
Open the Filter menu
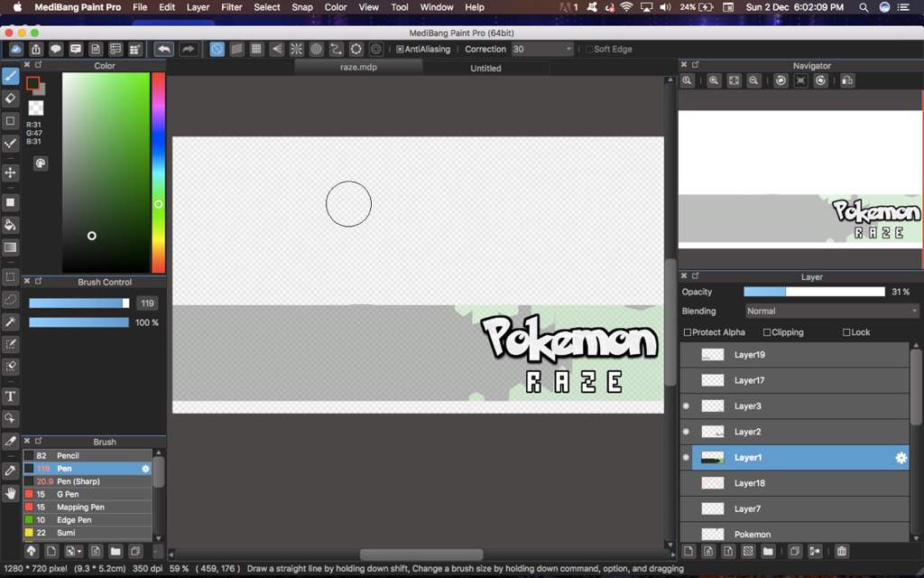232,7
